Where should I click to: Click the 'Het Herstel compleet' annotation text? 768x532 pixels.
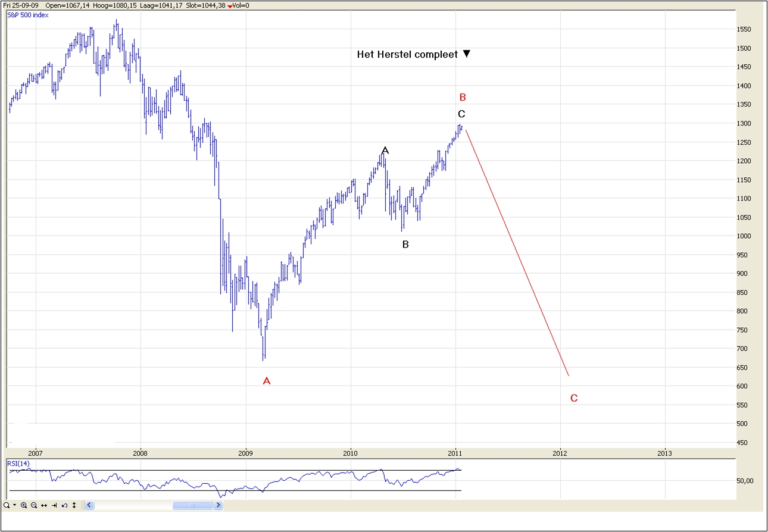[x=407, y=55]
